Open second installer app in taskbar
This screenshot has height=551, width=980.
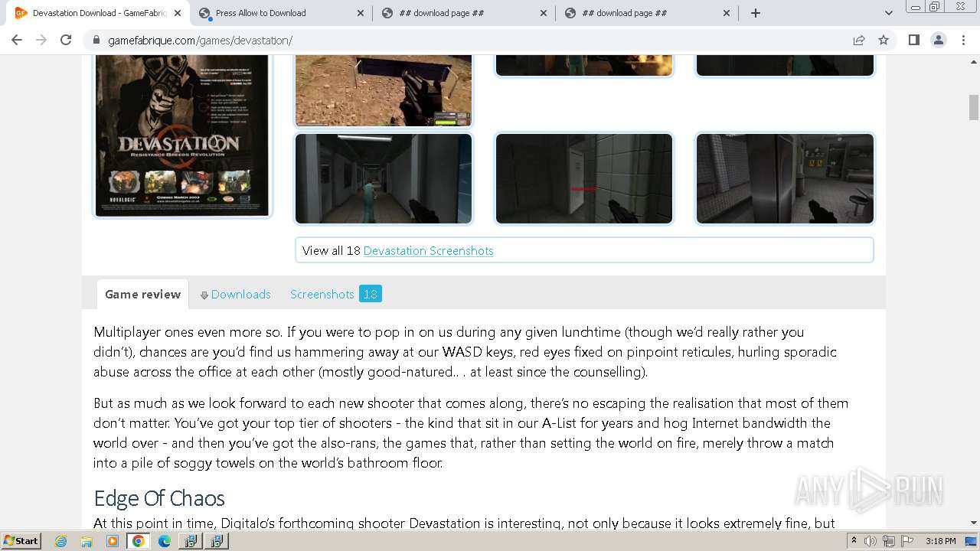tap(217, 541)
